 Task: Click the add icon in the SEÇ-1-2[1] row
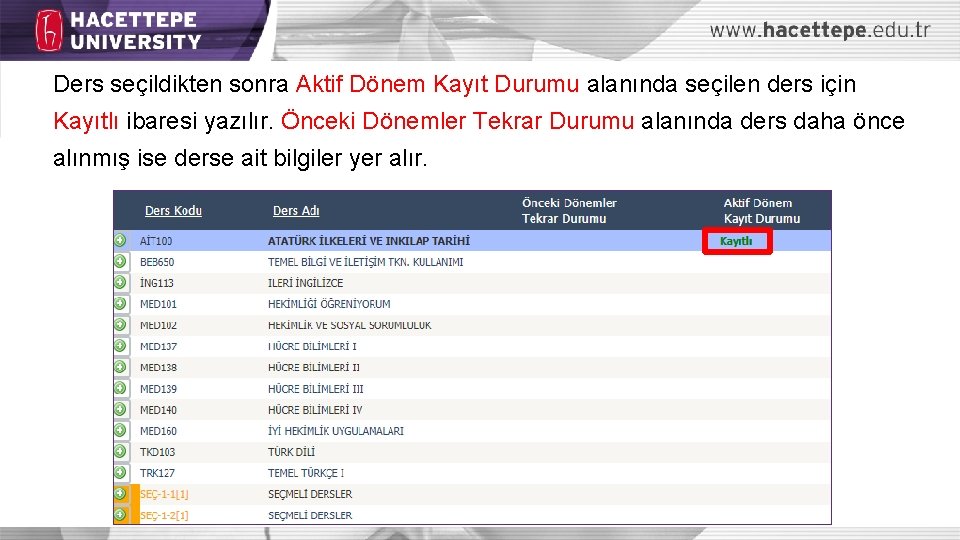click(120, 515)
